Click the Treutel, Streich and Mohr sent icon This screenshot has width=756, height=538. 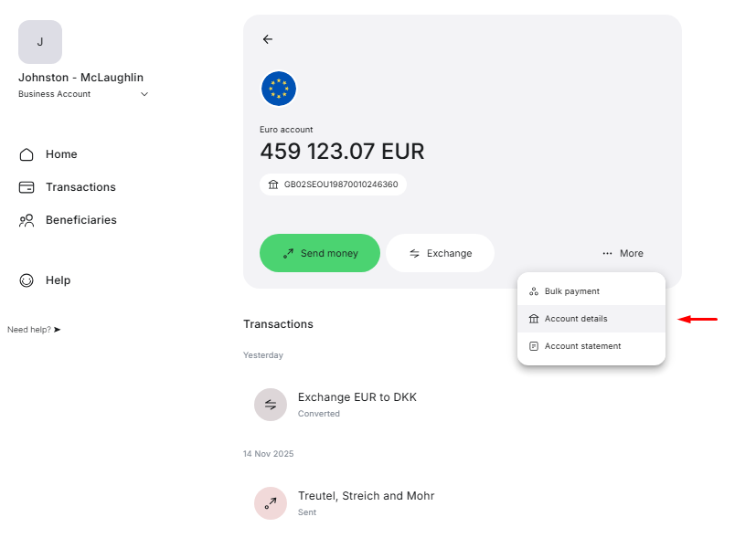click(x=271, y=503)
